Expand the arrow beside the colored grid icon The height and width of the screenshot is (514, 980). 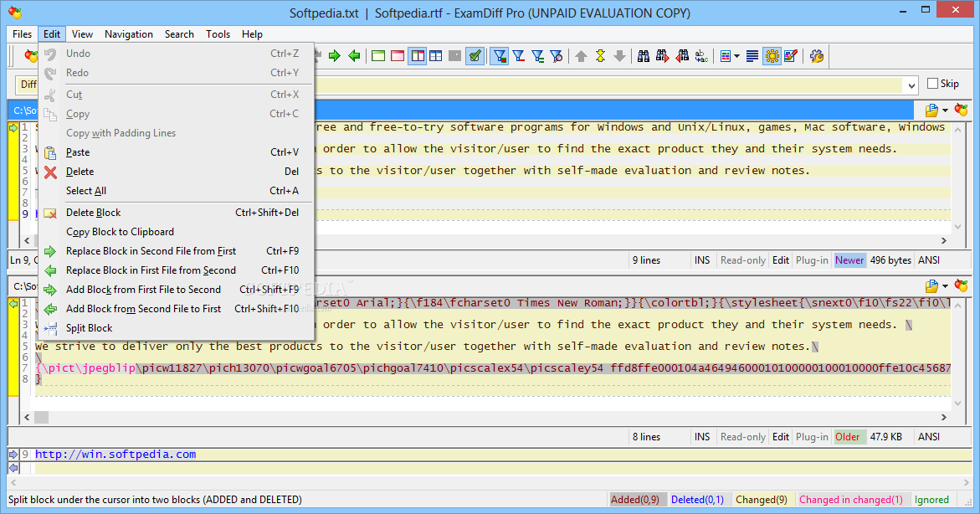736,56
